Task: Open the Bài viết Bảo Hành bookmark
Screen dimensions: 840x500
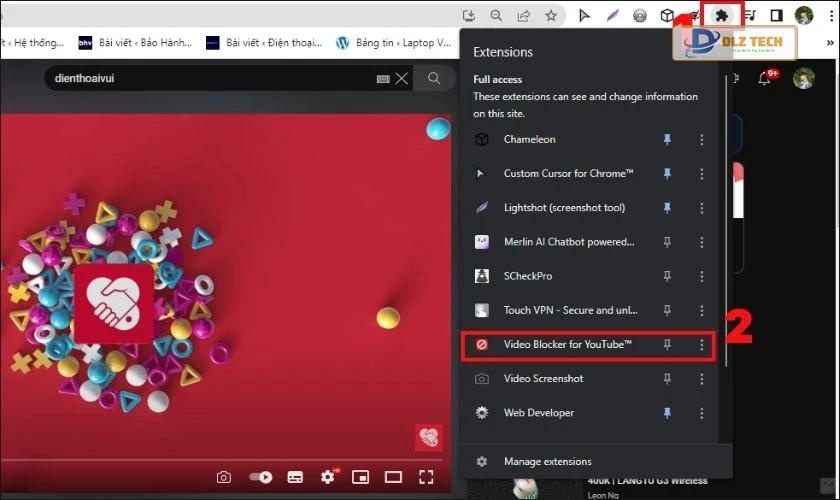Action: coord(135,43)
